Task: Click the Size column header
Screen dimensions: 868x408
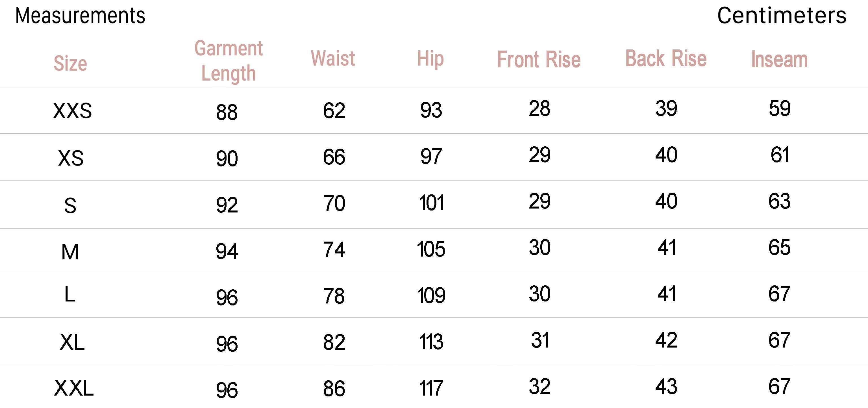Action: [x=70, y=63]
